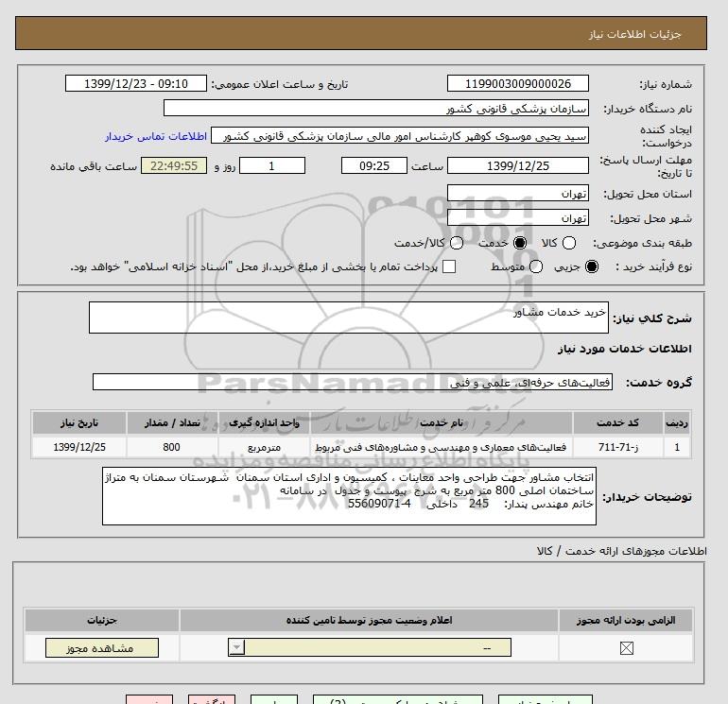The width and height of the screenshot is (728, 704).
Task: Click the quantity cell 800
Action: (172, 447)
